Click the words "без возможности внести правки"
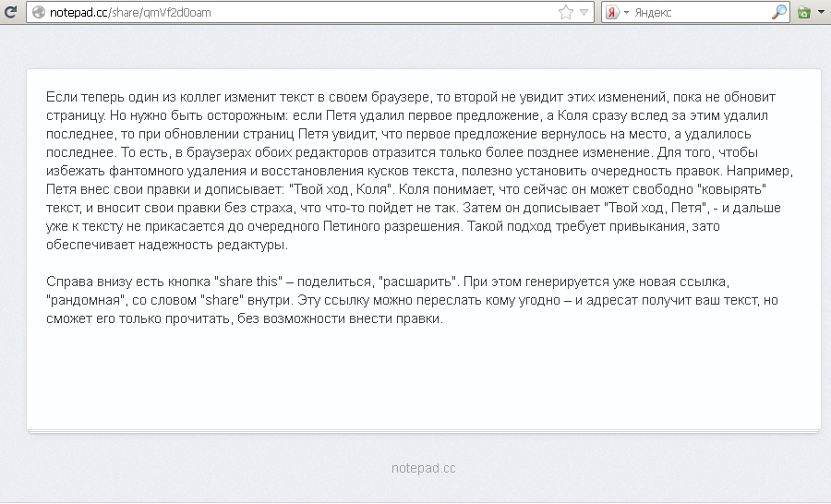This screenshot has height=504, width=831. (339, 318)
